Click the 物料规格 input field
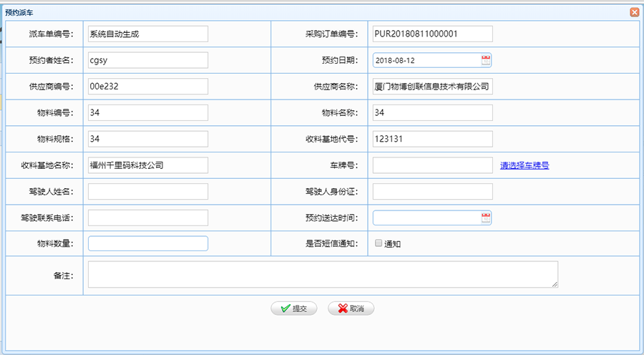Screen dimensions: 644x355 click(148, 139)
